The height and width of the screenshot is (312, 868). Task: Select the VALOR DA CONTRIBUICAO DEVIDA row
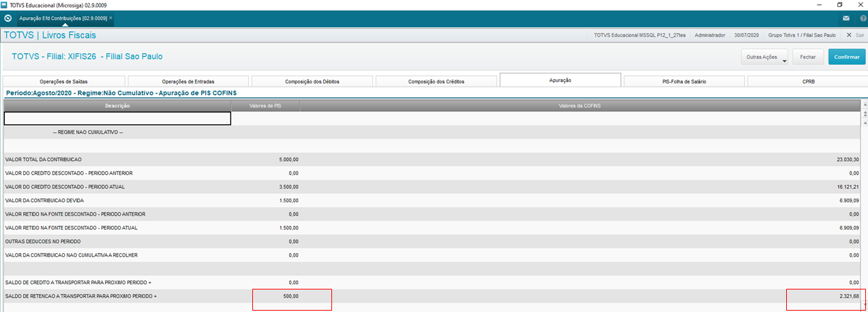[432, 200]
